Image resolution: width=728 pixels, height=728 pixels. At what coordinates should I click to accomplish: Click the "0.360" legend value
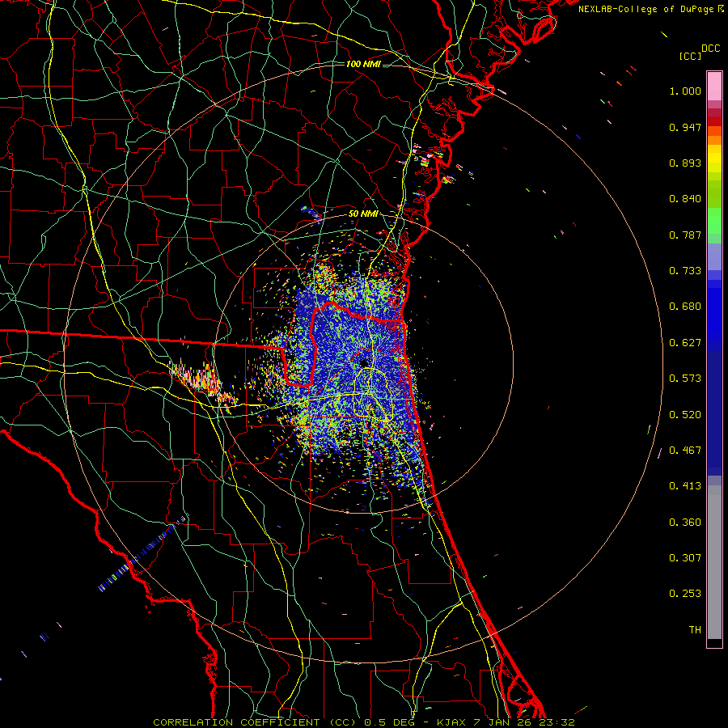click(685, 523)
